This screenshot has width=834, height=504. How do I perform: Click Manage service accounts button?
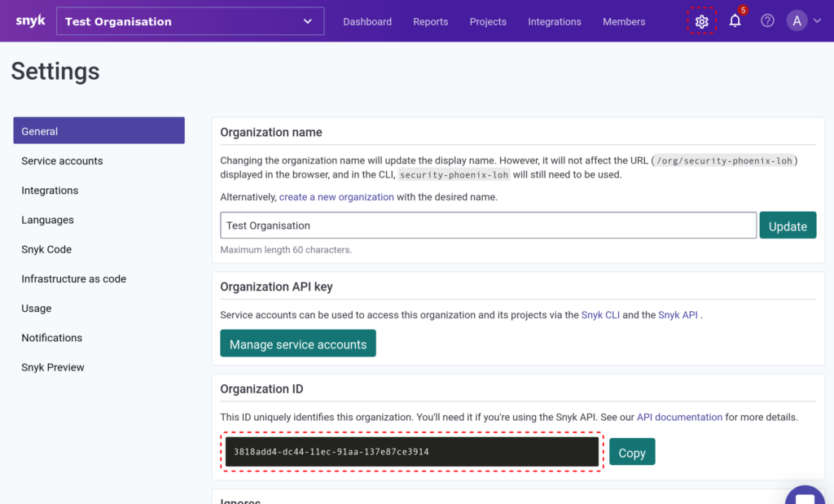click(x=298, y=344)
